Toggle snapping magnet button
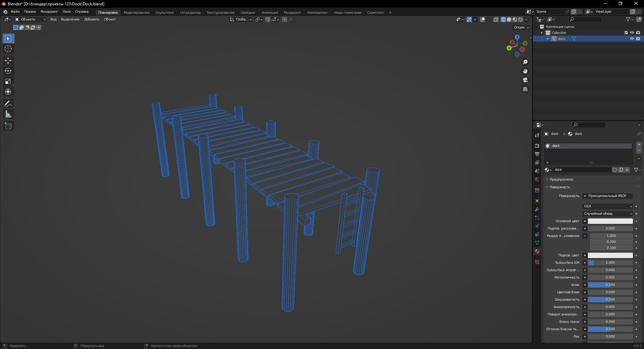644x349 pixels. click(x=268, y=19)
